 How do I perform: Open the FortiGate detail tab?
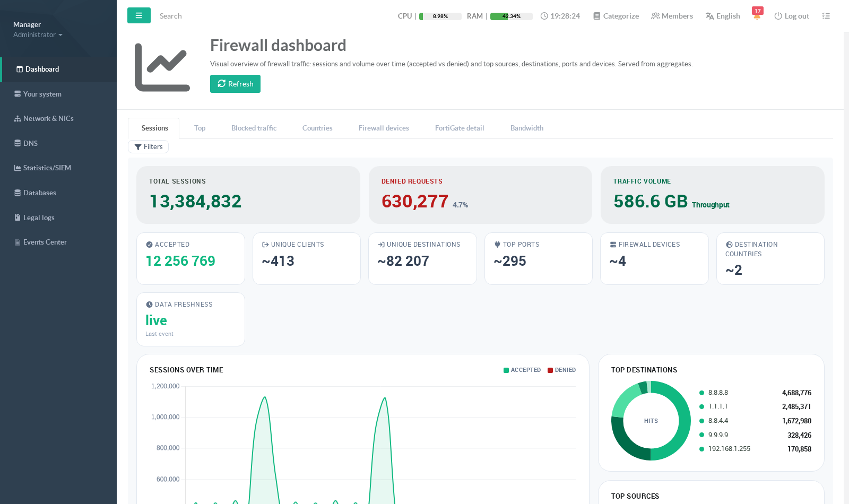(x=460, y=128)
